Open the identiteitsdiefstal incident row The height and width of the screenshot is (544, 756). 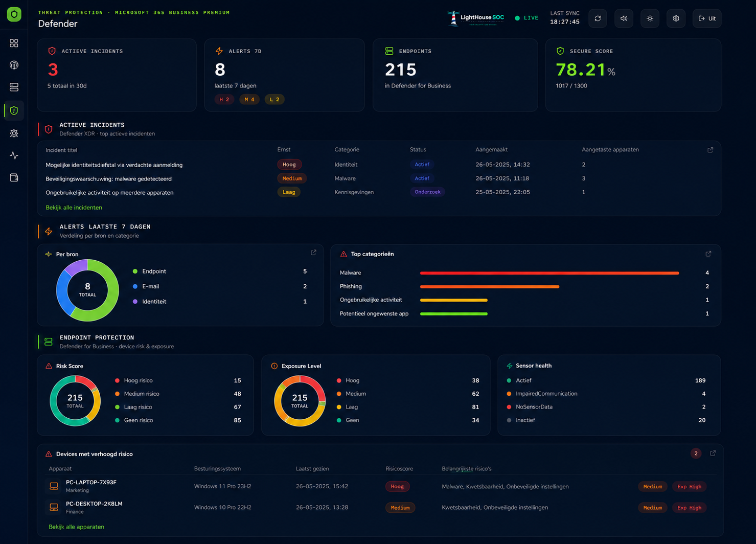click(x=379, y=165)
